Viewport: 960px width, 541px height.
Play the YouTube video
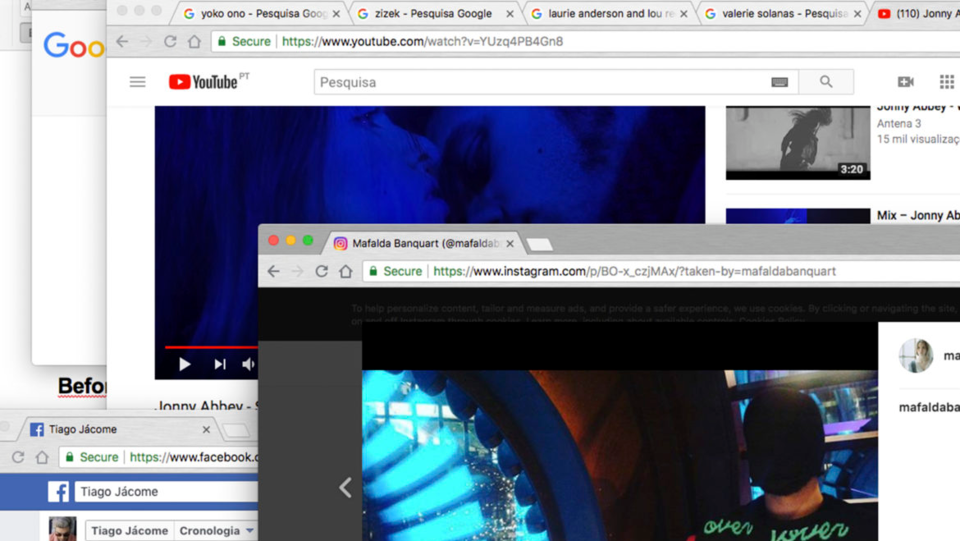coord(184,364)
